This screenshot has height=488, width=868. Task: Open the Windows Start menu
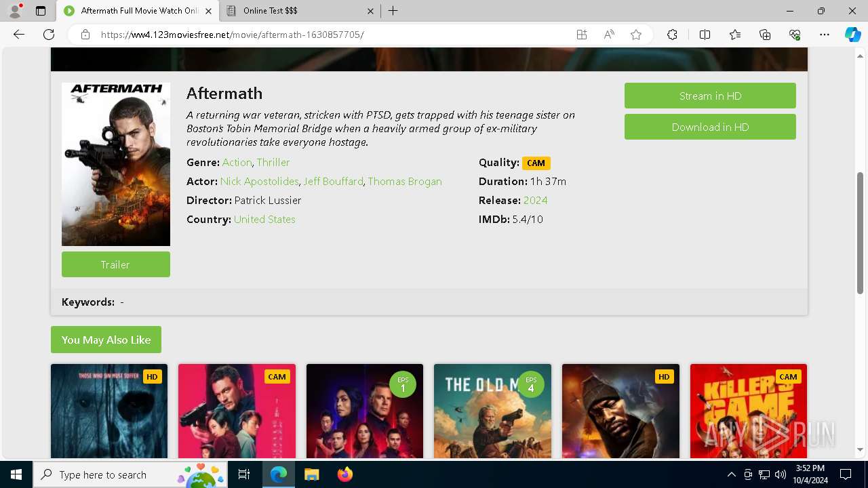coord(16,474)
